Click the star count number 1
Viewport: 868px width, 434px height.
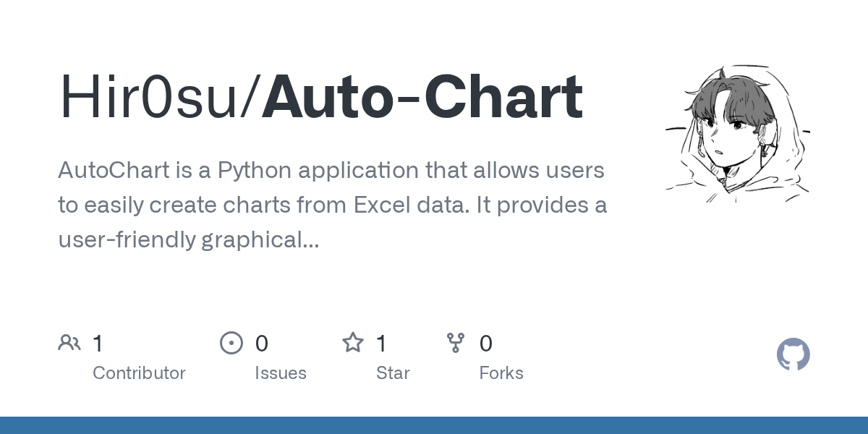click(x=381, y=343)
